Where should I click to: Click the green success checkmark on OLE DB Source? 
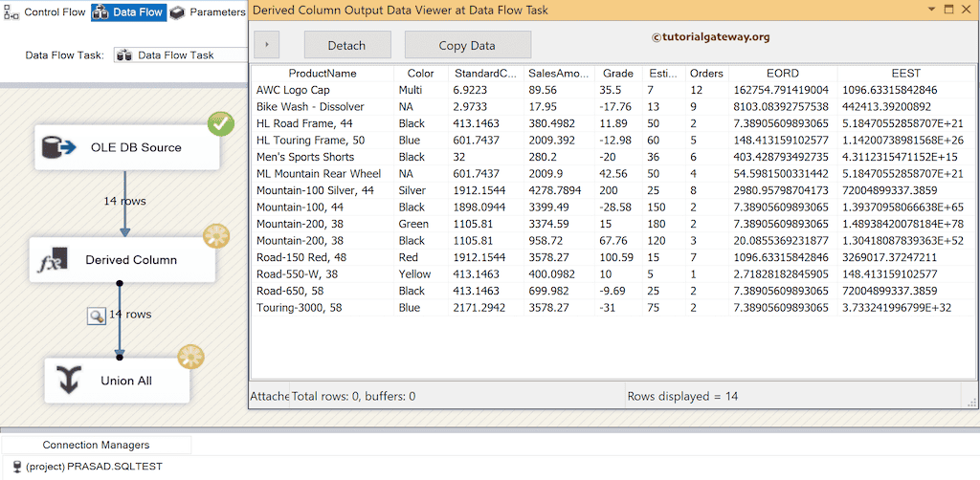coord(221,124)
